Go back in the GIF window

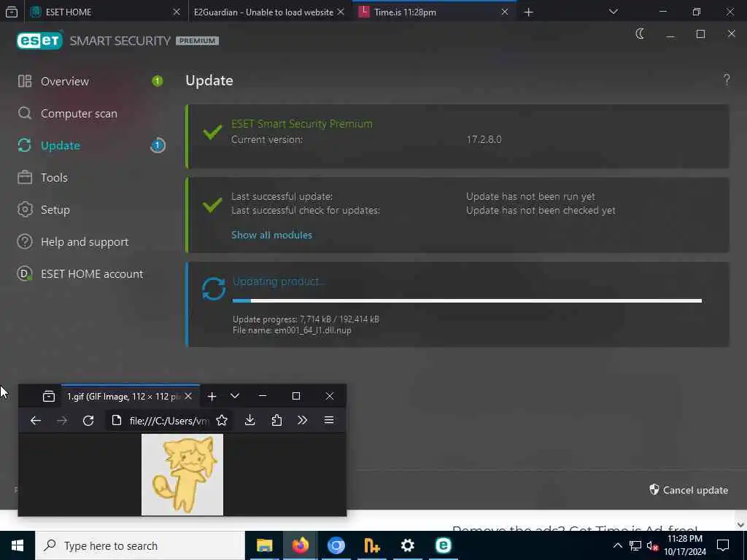pos(36,421)
